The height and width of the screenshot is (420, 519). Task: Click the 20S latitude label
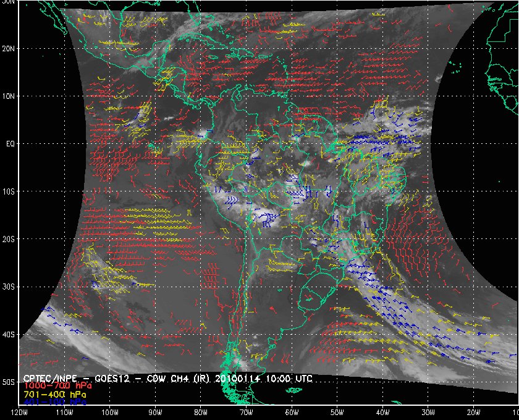coord(9,239)
